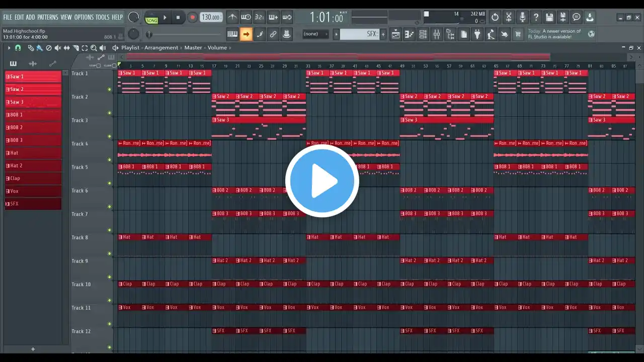The width and height of the screenshot is (644, 362).
Task: Open the TOOLS menu
Action: [x=102, y=17]
